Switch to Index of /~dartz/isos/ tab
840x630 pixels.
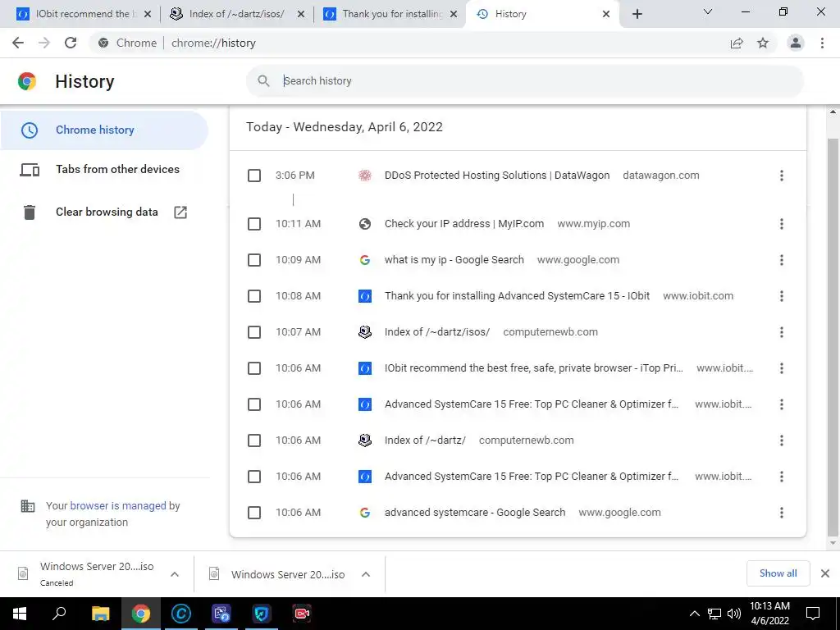pyautogui.click(x=237, y=14)
